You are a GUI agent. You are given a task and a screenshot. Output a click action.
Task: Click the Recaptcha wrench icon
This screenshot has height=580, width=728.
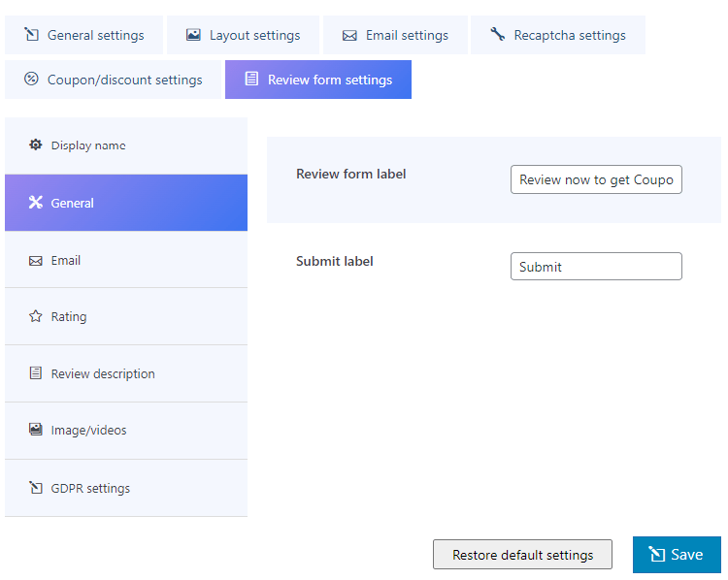coord(498,34)
